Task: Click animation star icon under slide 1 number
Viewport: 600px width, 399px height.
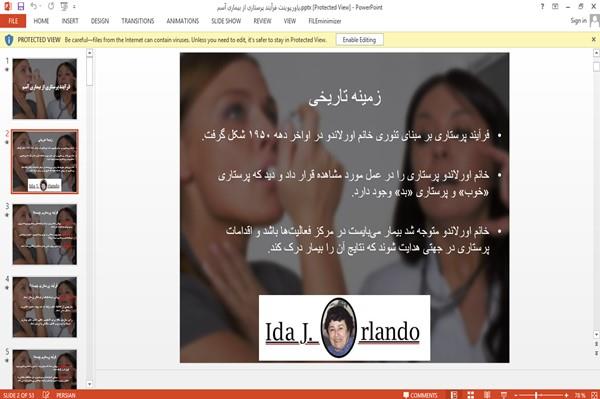Action: point(7,70)
